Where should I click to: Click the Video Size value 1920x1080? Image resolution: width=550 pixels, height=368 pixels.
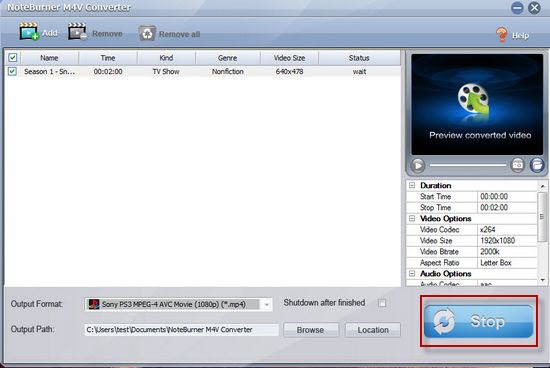pyautogui.click(x=507, y=241)
